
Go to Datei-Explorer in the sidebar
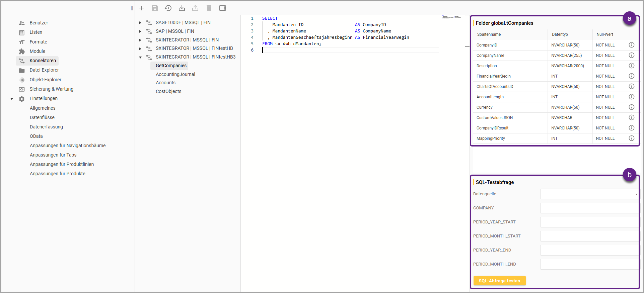44,70
